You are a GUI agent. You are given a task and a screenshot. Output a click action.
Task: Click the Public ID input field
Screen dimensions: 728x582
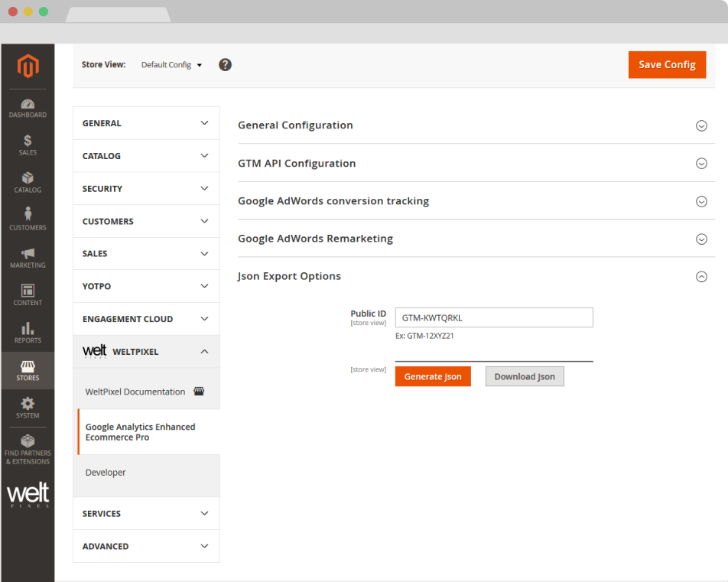click(493, 318)
